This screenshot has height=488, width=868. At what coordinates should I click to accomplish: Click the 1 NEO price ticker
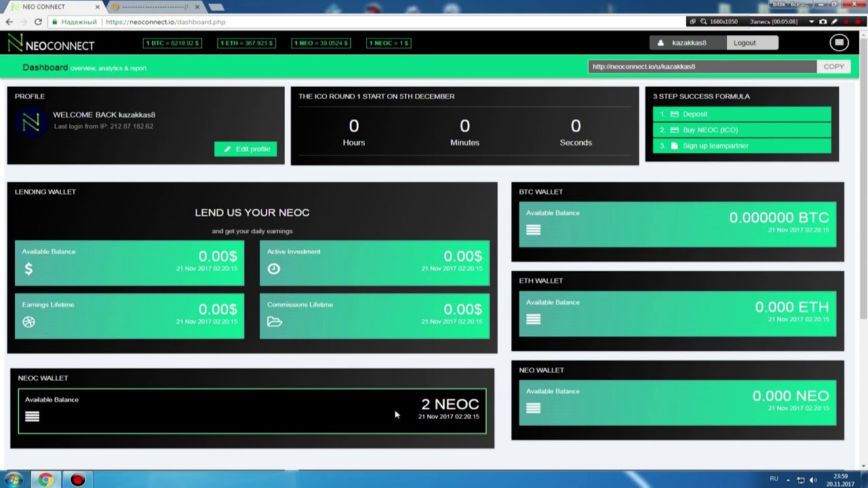click(x=321, y=43)
